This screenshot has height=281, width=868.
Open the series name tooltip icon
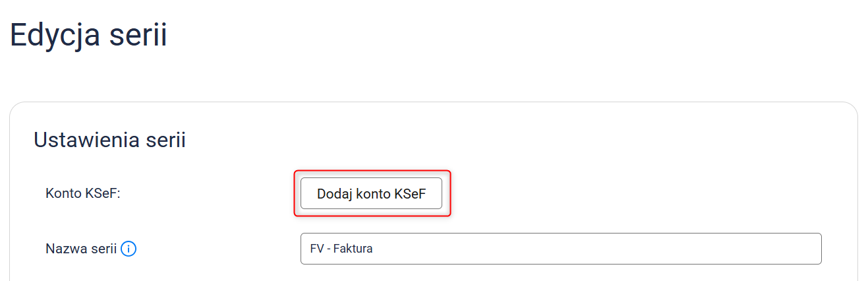[x=129, y=249]
